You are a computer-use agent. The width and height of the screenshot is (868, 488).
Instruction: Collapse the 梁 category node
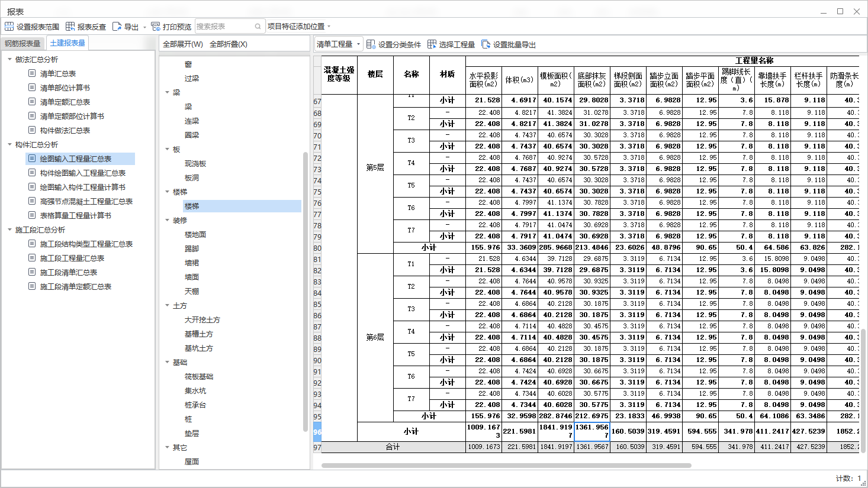167,92
